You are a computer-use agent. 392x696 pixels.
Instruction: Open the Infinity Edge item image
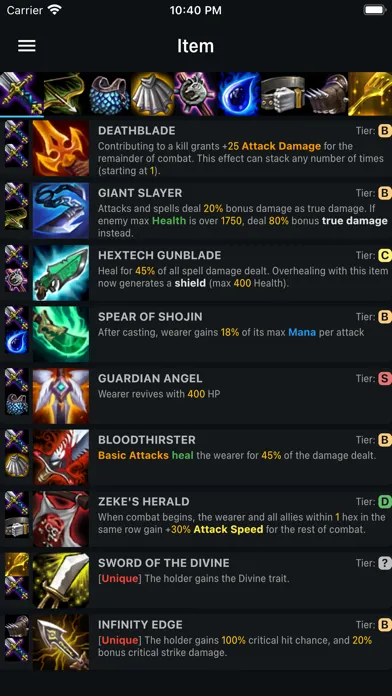[61, 642]
